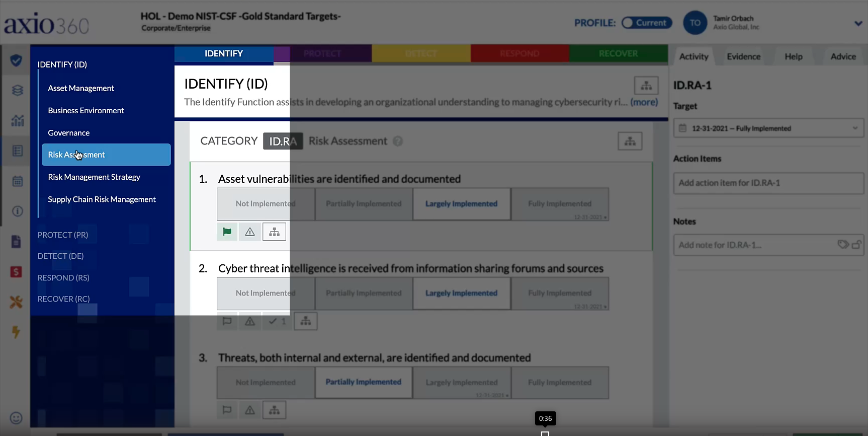Click hierarchy icon beside Risk Assessment category
The image size is (868, 436).
click(x=630, y=141)
